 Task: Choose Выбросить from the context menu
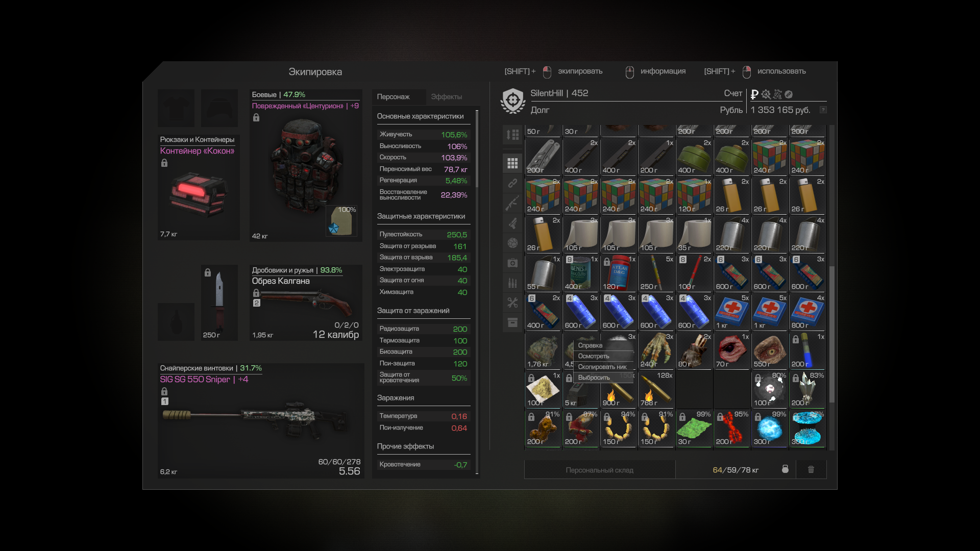point(594,378)
